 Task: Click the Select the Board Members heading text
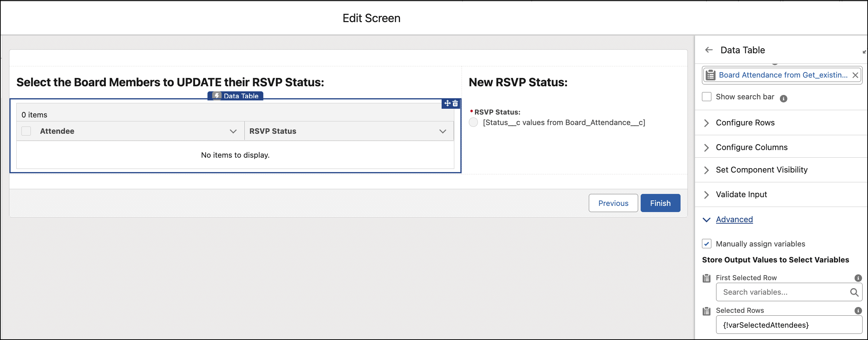[170, 82]
